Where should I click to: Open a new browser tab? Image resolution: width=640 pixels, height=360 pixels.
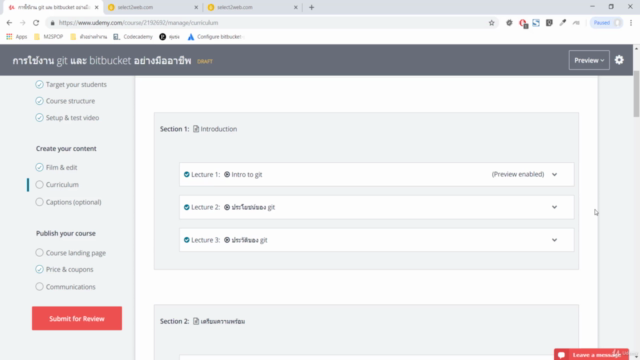click(x=311, y=7)
